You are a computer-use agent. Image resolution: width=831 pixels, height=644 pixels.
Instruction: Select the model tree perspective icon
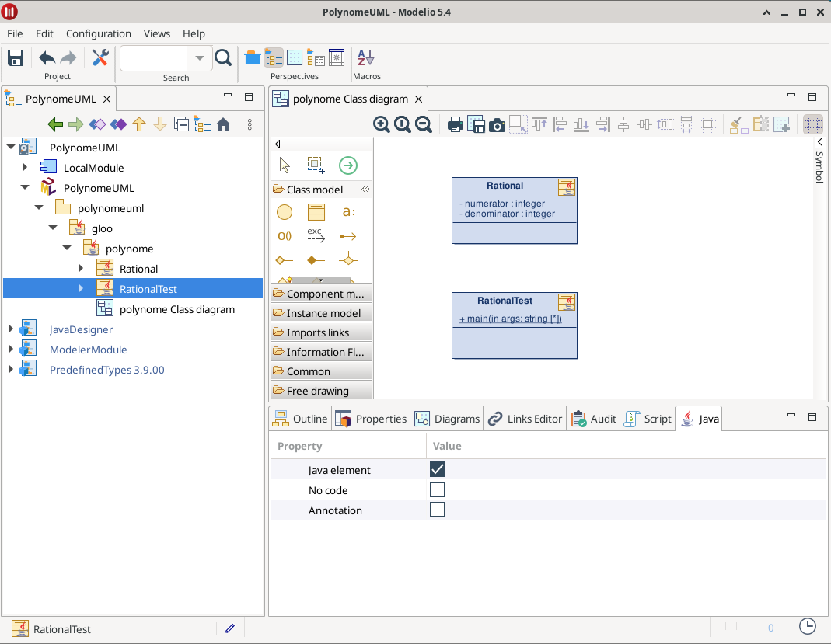click(x=274, y=57)
